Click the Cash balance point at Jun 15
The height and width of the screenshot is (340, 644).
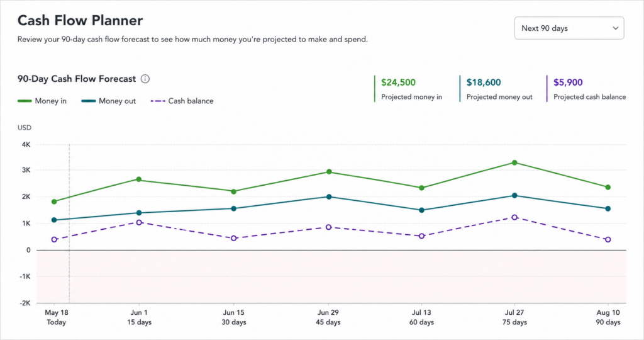point(234,239)
